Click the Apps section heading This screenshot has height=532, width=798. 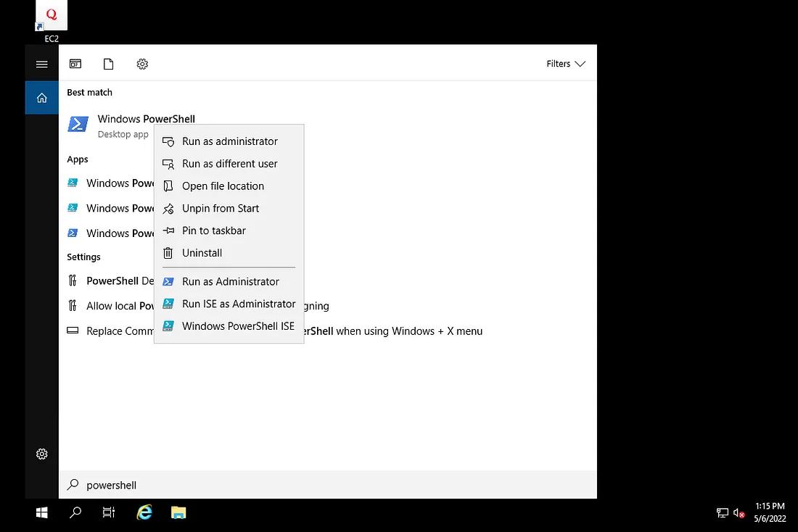click(78, 159)
